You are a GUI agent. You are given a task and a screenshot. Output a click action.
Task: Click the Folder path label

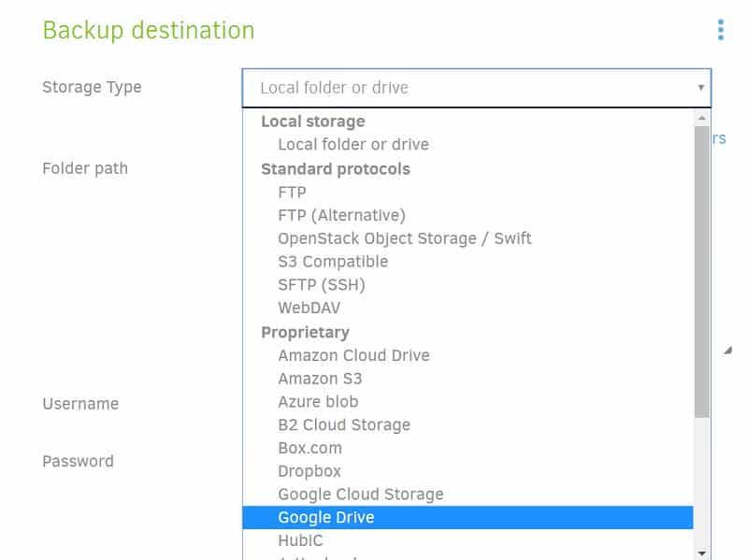85,168
